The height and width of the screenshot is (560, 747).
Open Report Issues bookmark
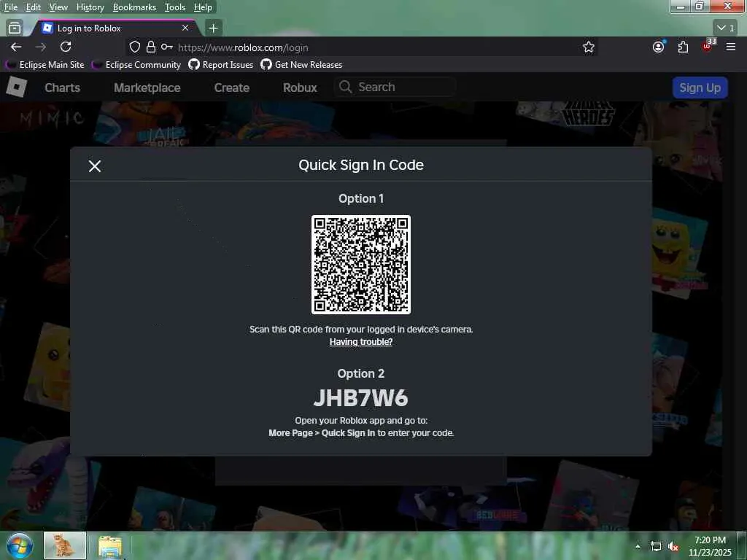[221, 65]
